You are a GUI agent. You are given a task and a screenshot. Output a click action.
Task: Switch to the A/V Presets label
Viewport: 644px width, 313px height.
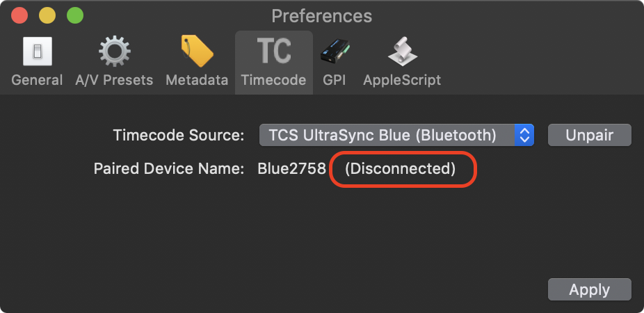tap(114, 80)
